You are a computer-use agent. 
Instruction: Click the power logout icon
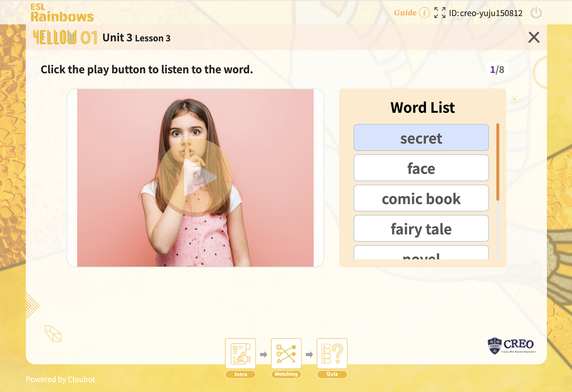536,13
